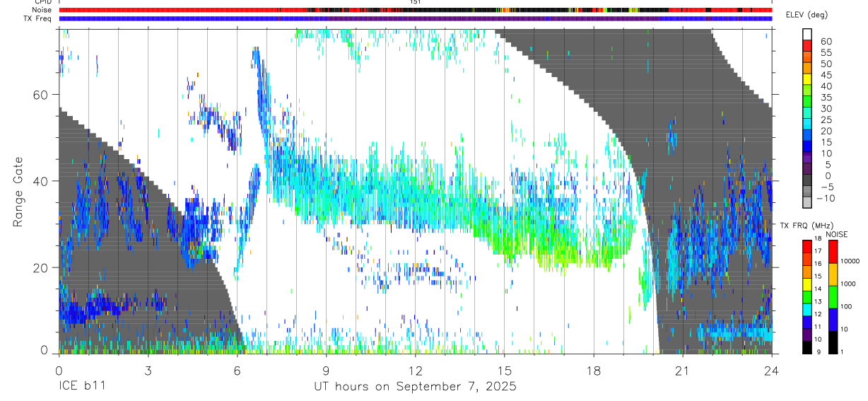Click the '-10' value on the ELEV scale
This screenshot has height=401, width=868.
(824, 198)
